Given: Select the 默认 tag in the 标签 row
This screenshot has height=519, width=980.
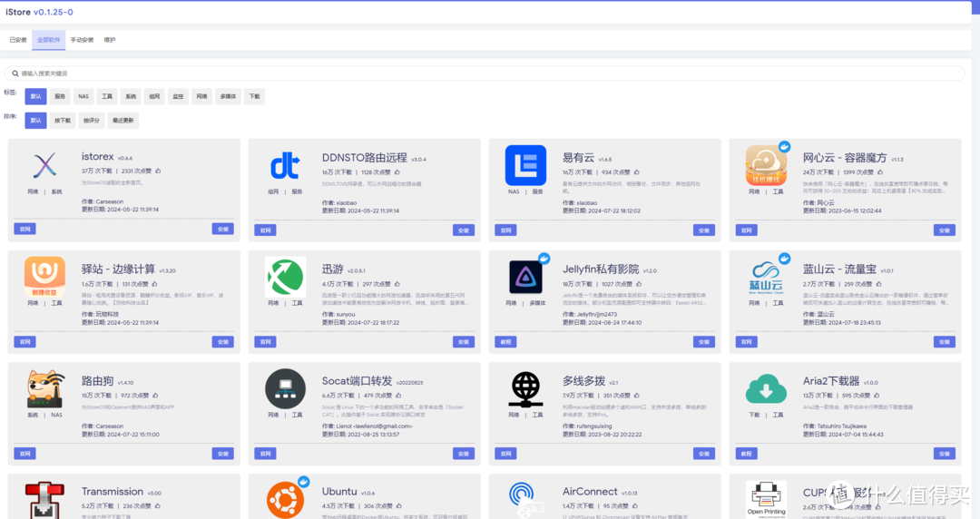Looking at the screenshot, I should [x=35, y=96].
